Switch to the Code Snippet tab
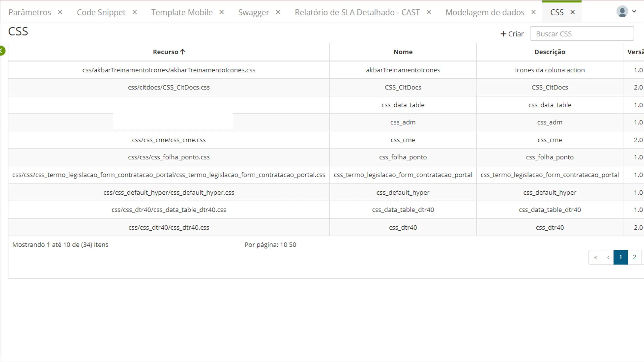Viewport: 644px width, 362px height. point(101,12)
